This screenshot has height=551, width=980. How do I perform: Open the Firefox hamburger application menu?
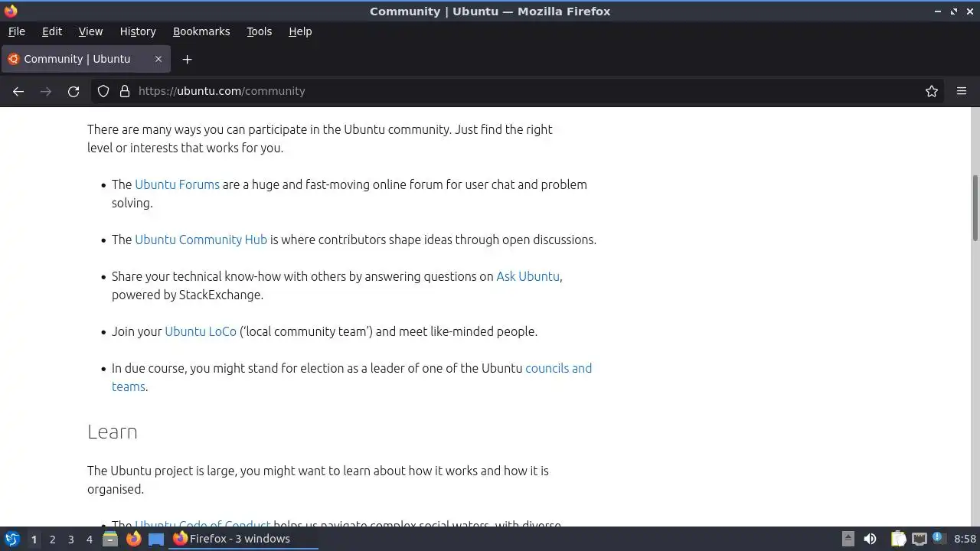pyautogui.click(x=962, y=91)
